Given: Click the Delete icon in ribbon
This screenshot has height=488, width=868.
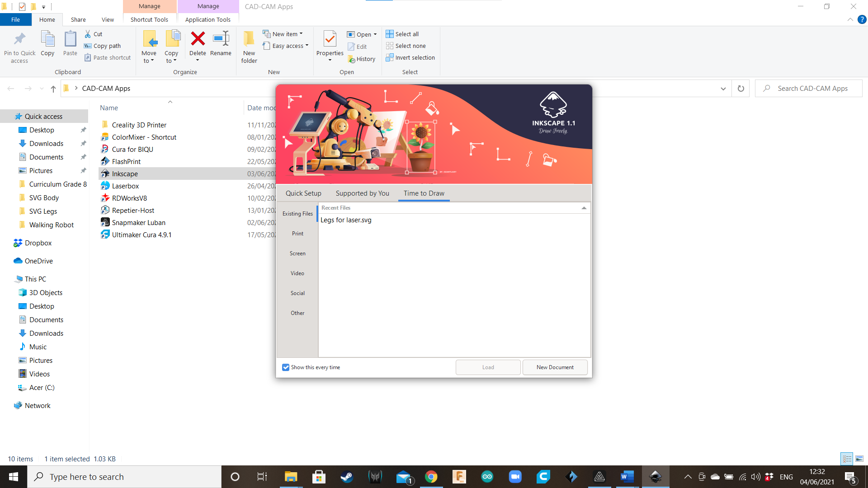Looking at the screenshot, I should coord(198,39).
